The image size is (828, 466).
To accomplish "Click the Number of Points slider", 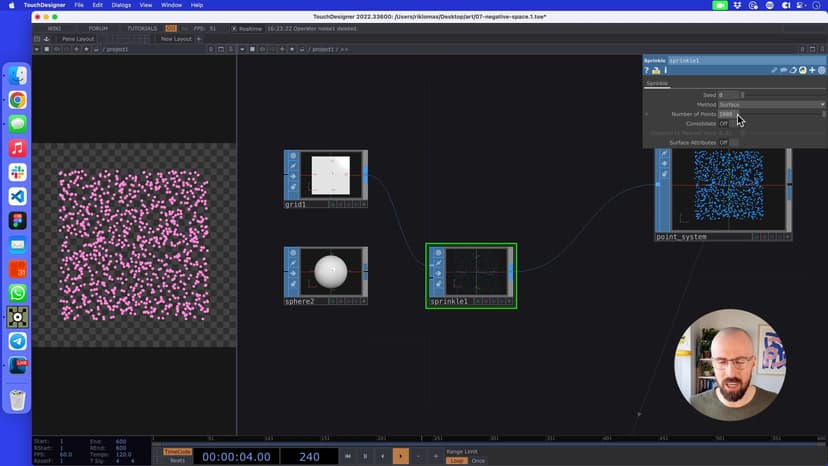I will (x=780, y=114).
